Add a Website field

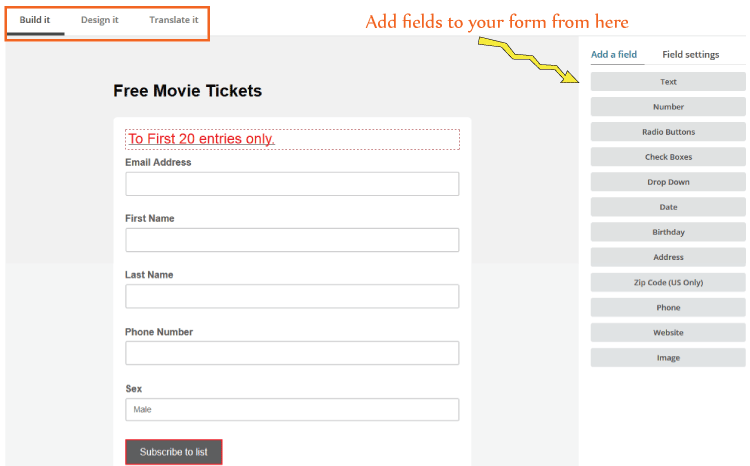pyautogui.click(x=668, y=333)
